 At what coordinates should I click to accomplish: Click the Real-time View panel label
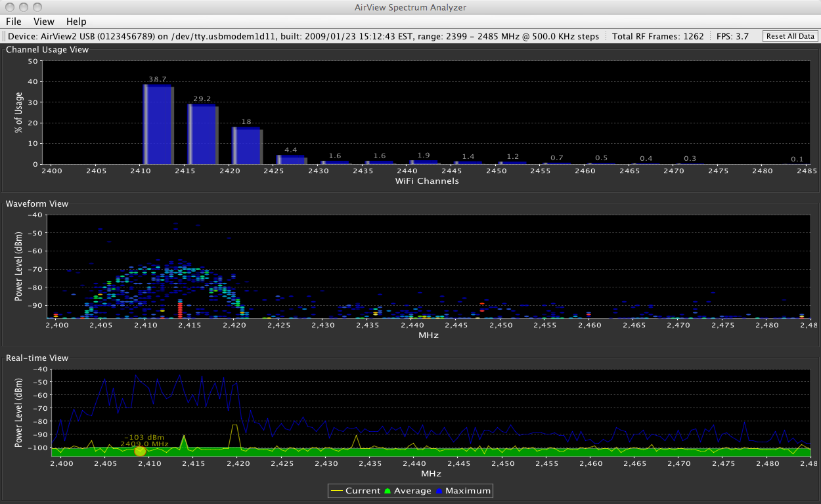[37, 358]
